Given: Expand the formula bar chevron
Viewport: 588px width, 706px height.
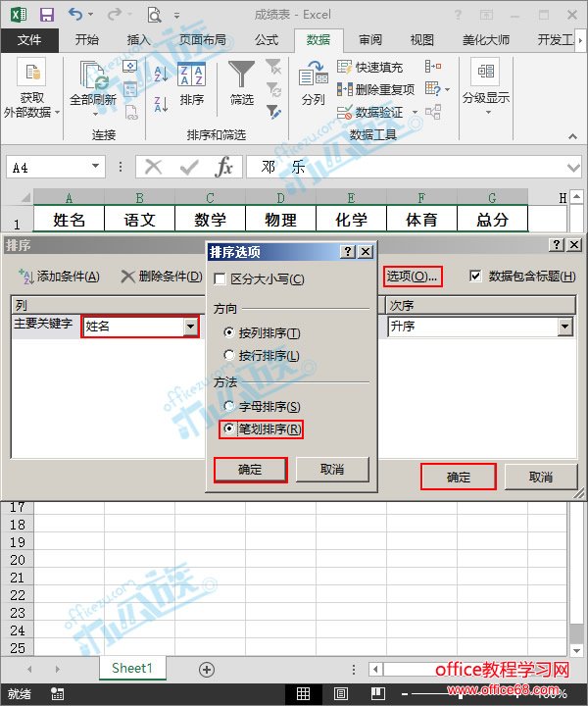Looking at the screenshot, I should click(573, 168).
